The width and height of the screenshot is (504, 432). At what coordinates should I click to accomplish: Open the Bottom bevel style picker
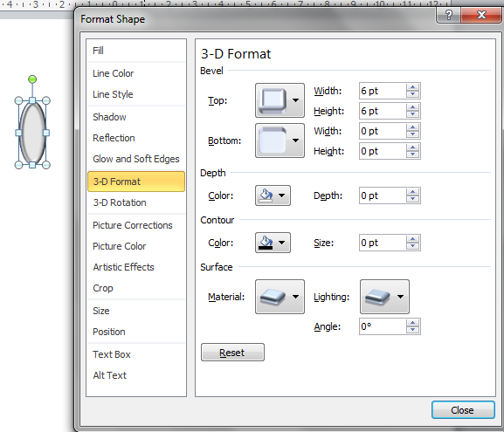(280, 141)
